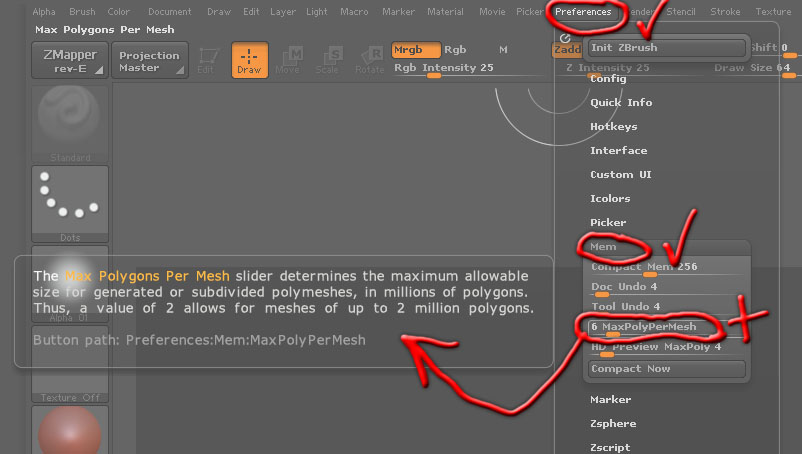Open the Alpha 01 thumbnail
Image resolution: width=802 pixels, height=454 pixels.
coord(70,284)
